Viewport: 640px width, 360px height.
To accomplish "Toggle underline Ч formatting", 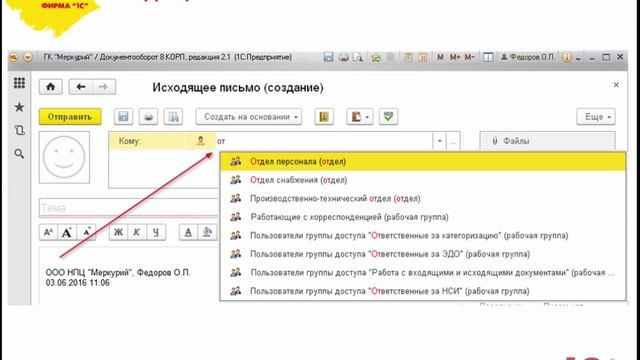I will tap(156, 232).
